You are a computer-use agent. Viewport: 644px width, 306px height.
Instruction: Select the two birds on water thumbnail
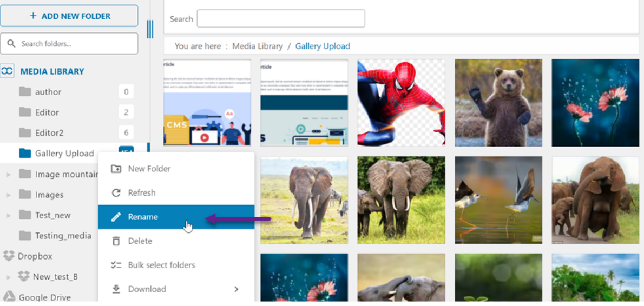498,199
